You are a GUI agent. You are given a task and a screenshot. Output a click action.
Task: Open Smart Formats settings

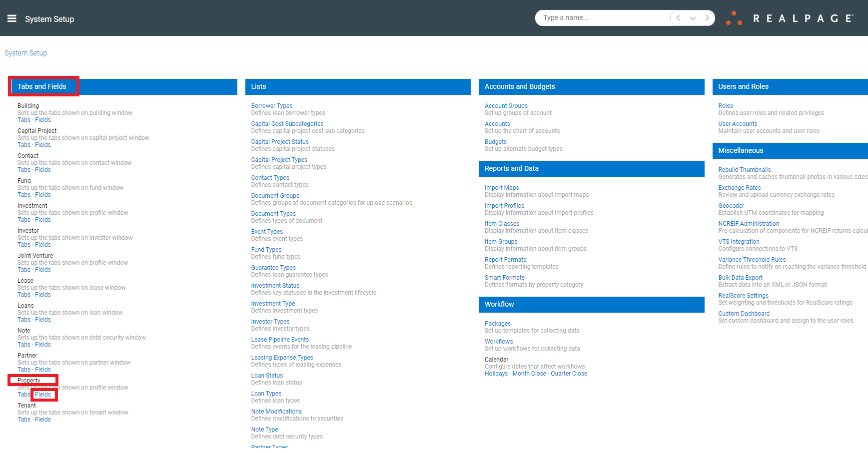coord(504,277)
